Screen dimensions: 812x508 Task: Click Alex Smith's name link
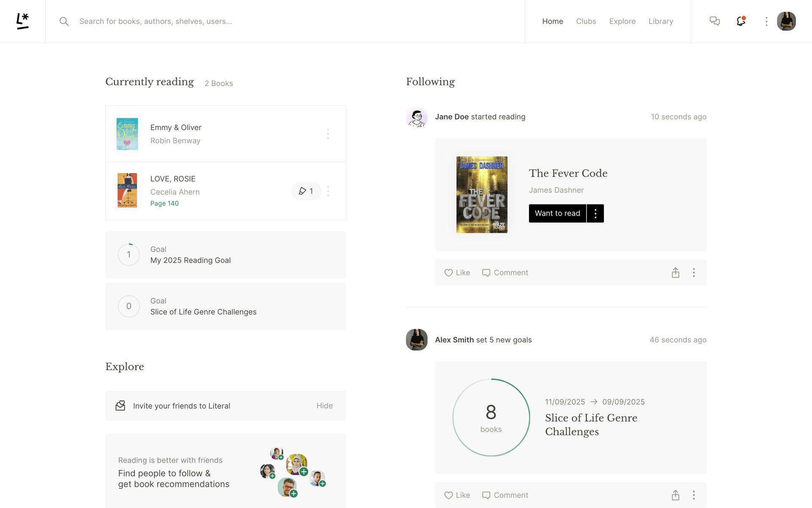(x=454, y=340)
